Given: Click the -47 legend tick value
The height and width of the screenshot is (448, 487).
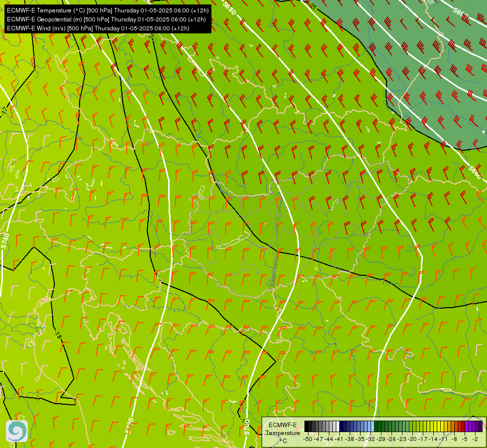Looking at the screenshot, I should 318,439.
